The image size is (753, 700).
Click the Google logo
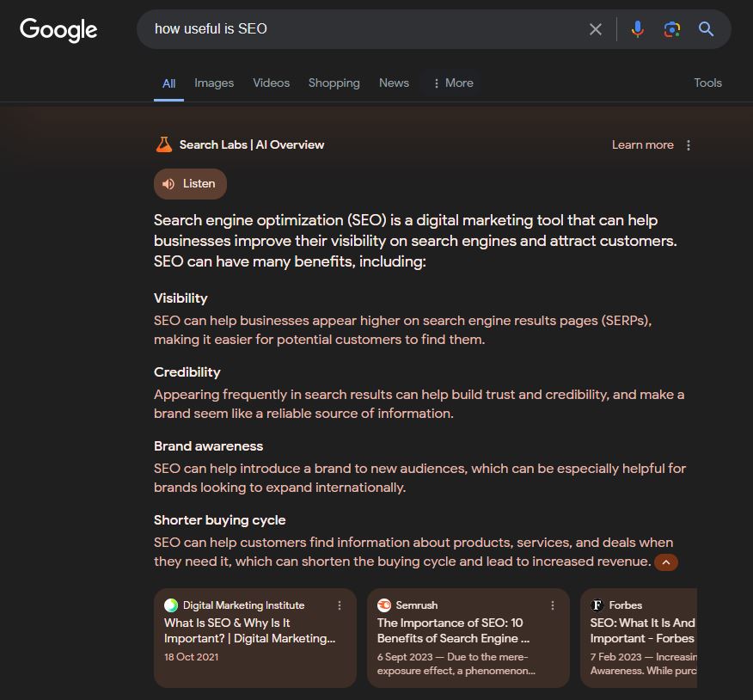pos(58,30)
